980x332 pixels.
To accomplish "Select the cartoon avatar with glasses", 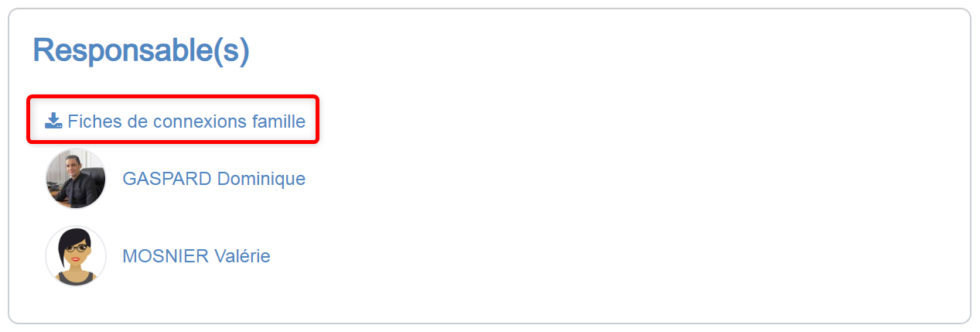I will [76, 256].
